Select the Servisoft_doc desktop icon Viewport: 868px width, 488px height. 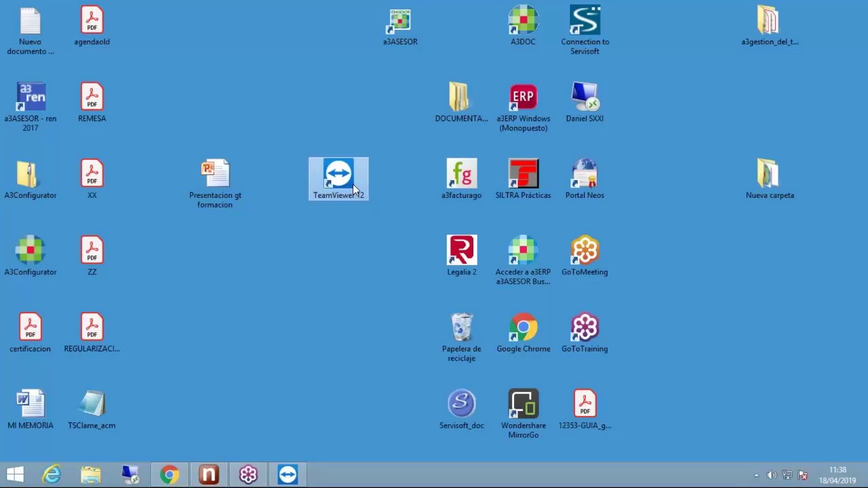pos(461,409)
